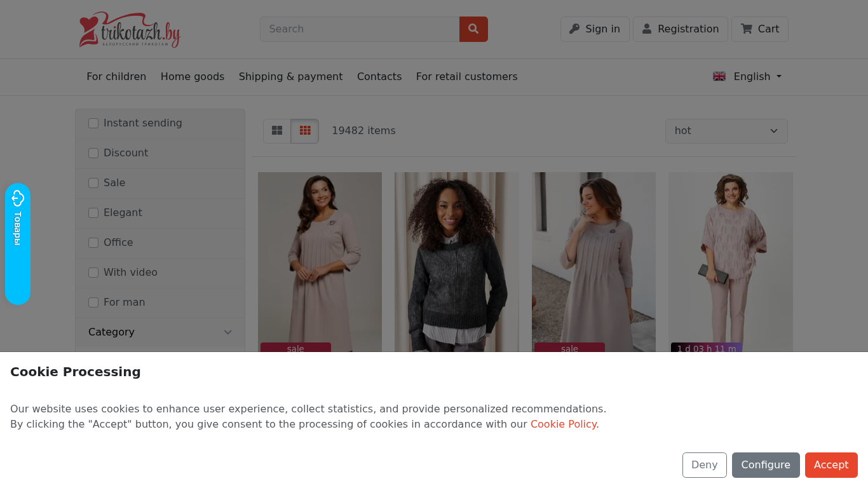Open Sign in with key icon

pos(595,29)
